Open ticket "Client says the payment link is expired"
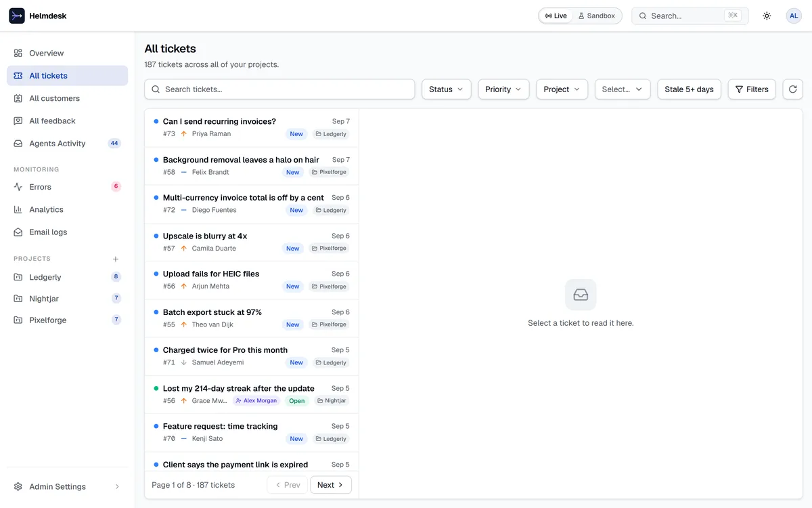Viewport: 812px width, 508px height. 252,462
